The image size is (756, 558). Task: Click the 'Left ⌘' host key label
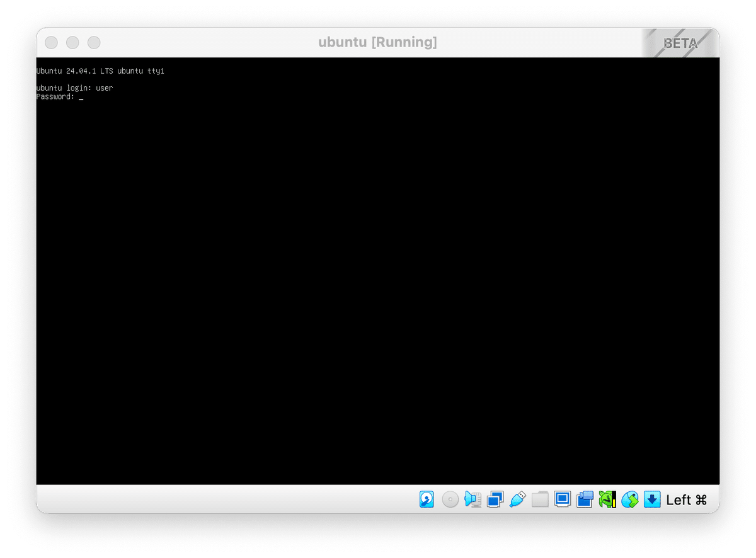[687, 500]
